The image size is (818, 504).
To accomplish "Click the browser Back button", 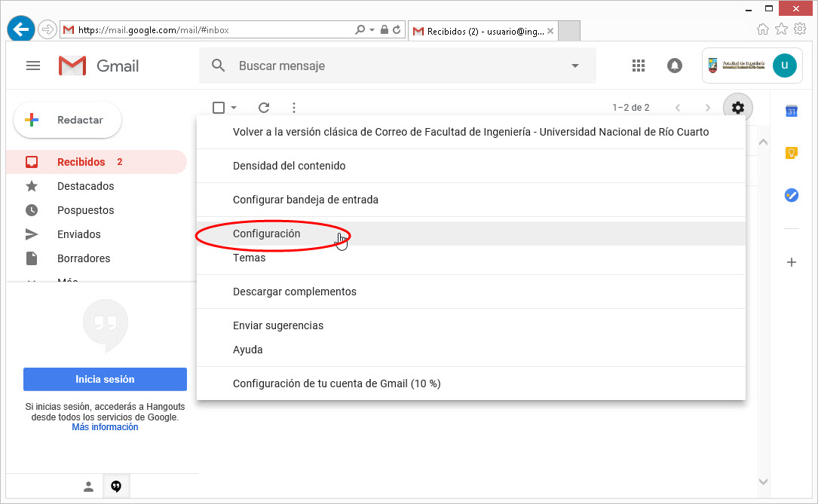I will click(21, 29).
